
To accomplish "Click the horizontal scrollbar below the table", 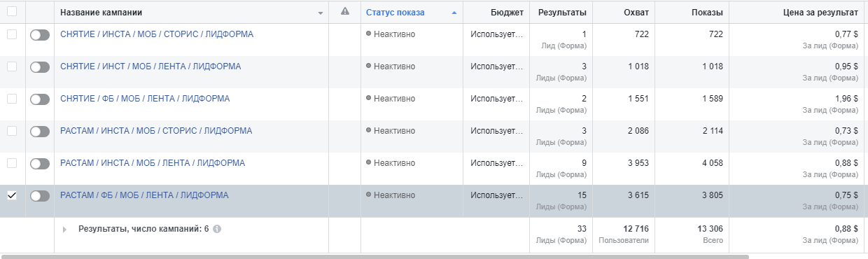I will [374, 256].
